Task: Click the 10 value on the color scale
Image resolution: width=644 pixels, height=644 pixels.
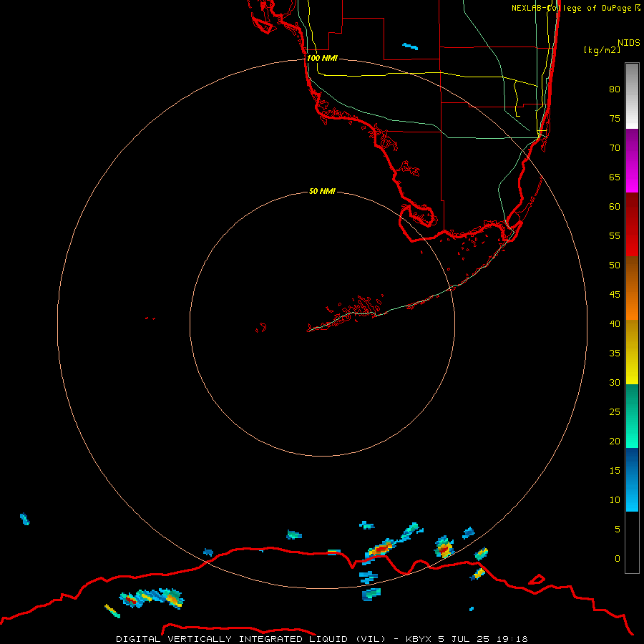Action: 615,500
